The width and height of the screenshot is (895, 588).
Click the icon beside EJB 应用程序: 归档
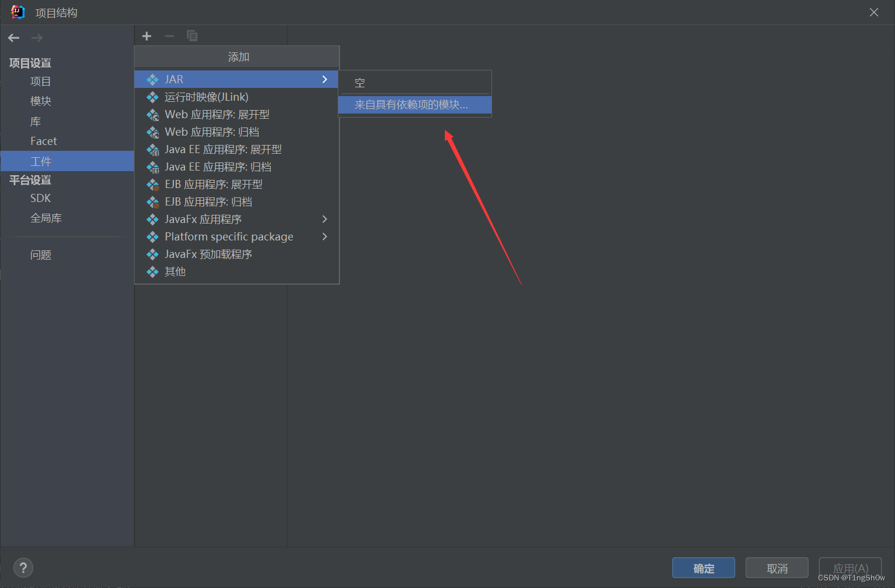pyautogui.click(x=153, y=202)
